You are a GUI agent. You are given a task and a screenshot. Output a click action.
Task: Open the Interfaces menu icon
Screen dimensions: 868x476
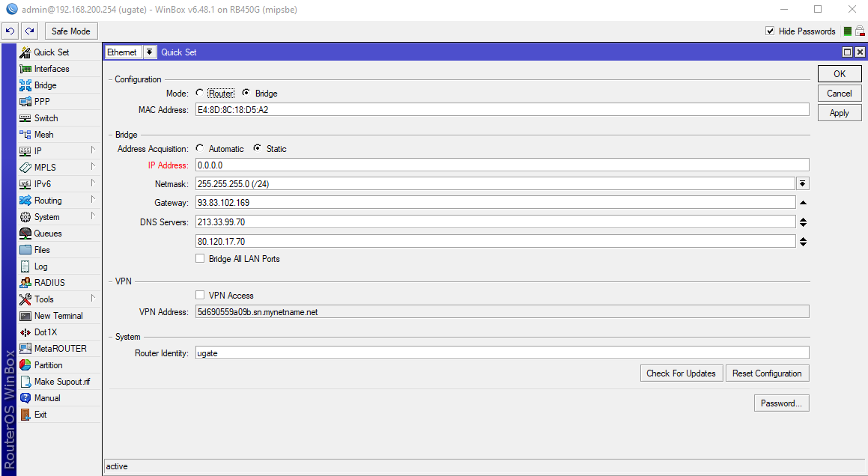25,69
